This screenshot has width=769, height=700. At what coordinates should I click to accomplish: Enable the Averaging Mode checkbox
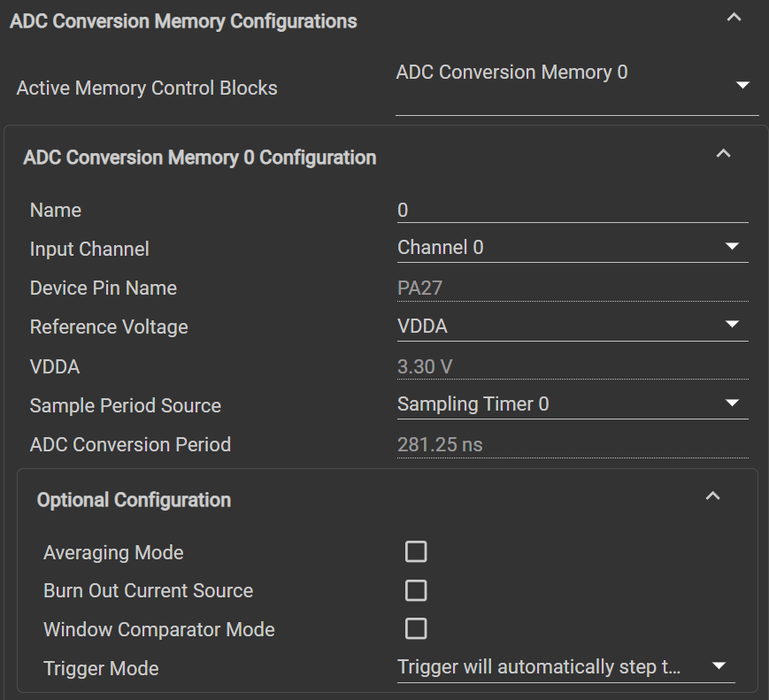point(416,552)
